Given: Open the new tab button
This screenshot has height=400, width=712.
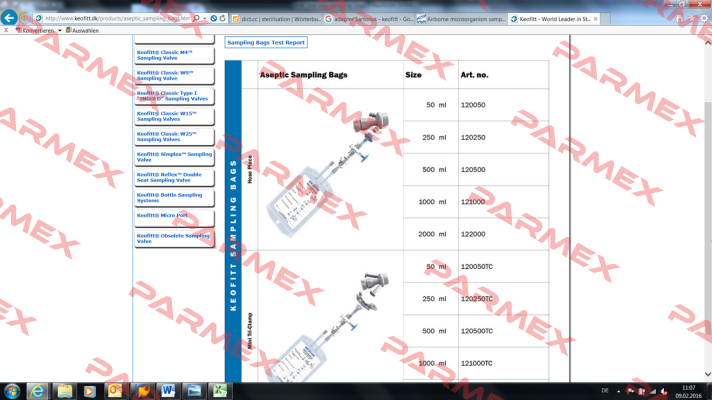Looking at the screenshot, I should [606, 19].
